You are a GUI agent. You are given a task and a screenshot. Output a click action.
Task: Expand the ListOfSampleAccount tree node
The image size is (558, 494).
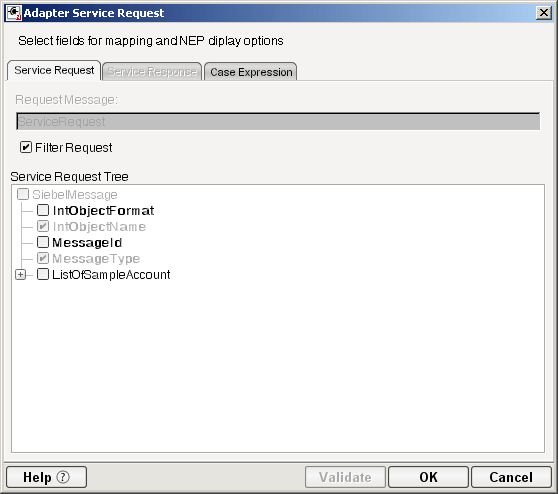21,275
